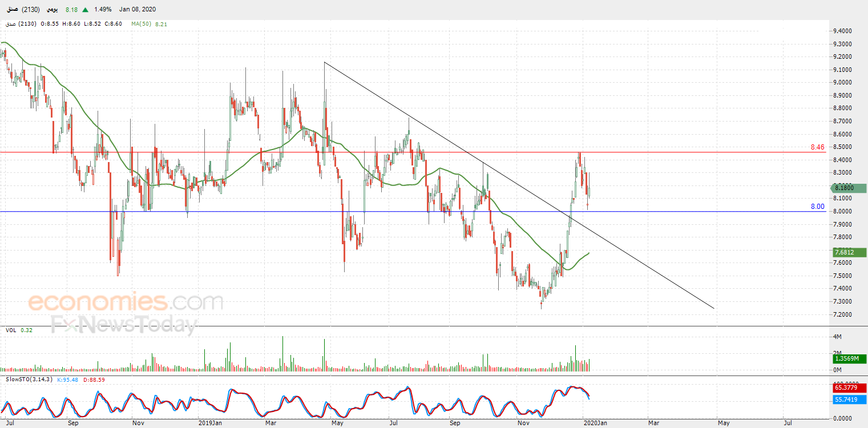Click the blue 55.7419 stochastic tag
The height and width of the screenshot is (428, 868).
[850, 401]
